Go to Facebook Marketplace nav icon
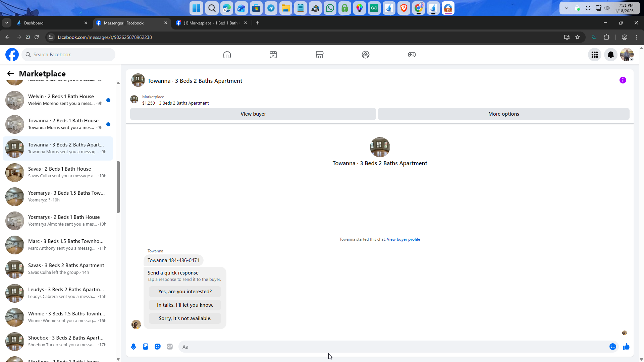The height and width of the screenshot is (362, 644). 319,55
